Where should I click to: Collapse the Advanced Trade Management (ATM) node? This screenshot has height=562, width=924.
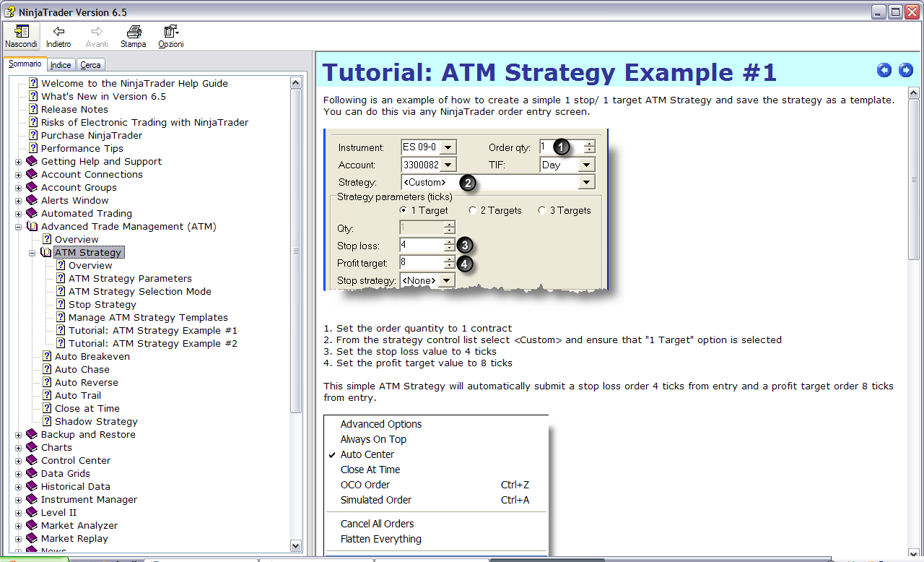tap(19, 227)
